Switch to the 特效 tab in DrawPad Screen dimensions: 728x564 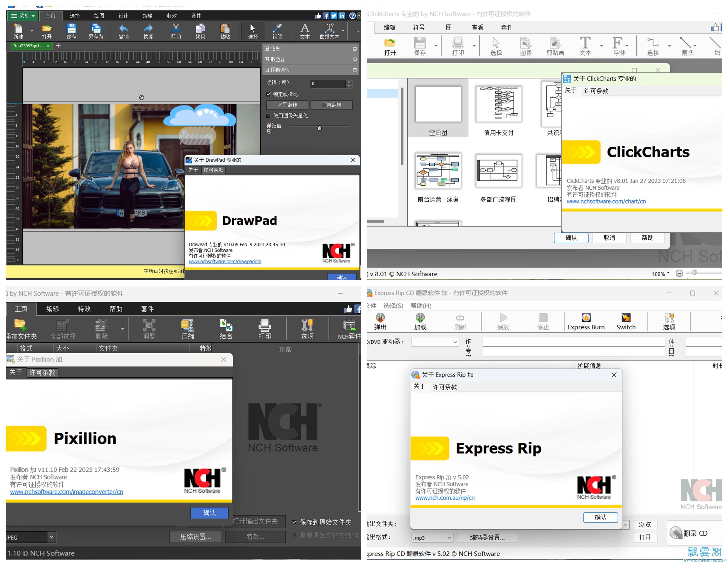coord(172,16)
